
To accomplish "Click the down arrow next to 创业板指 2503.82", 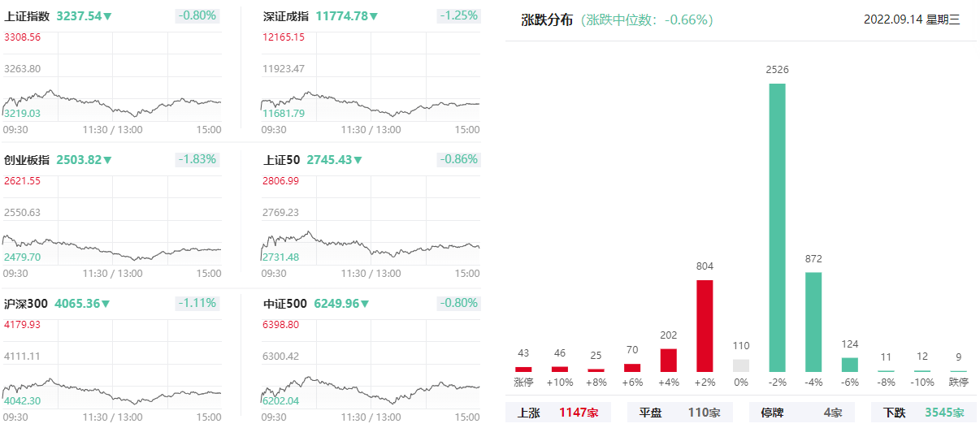I will (108, 160).
